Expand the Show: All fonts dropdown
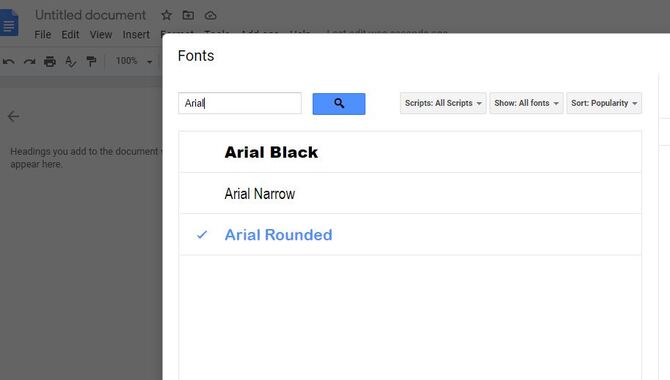Image resolution: width=670 pixels, height=380 pixels. (x=526, y=103)
